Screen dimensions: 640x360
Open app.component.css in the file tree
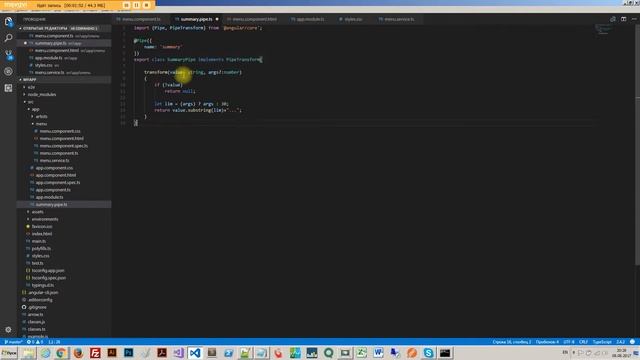(54, 168)
